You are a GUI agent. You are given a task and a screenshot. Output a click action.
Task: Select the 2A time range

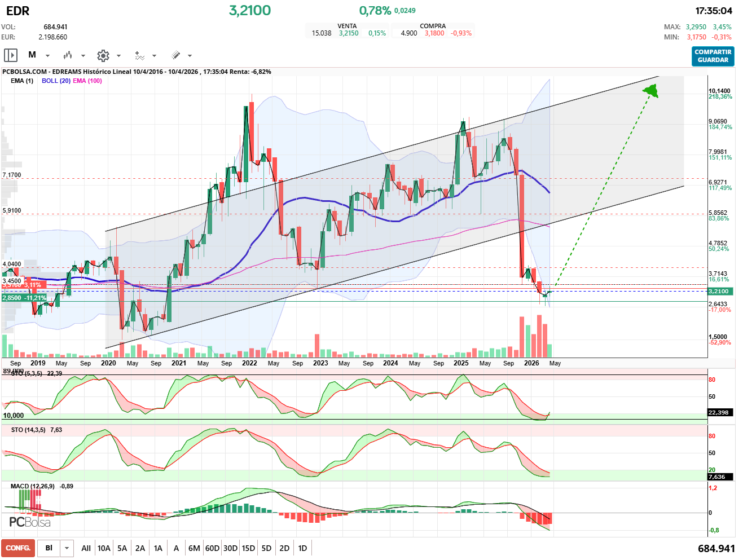coord(140,548)
